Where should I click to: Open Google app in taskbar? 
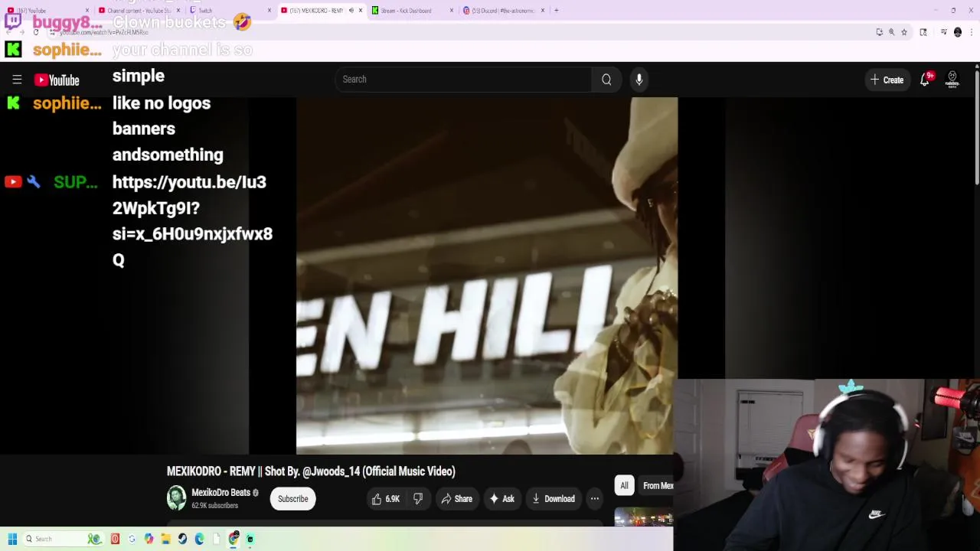click(x=132, y=539)
